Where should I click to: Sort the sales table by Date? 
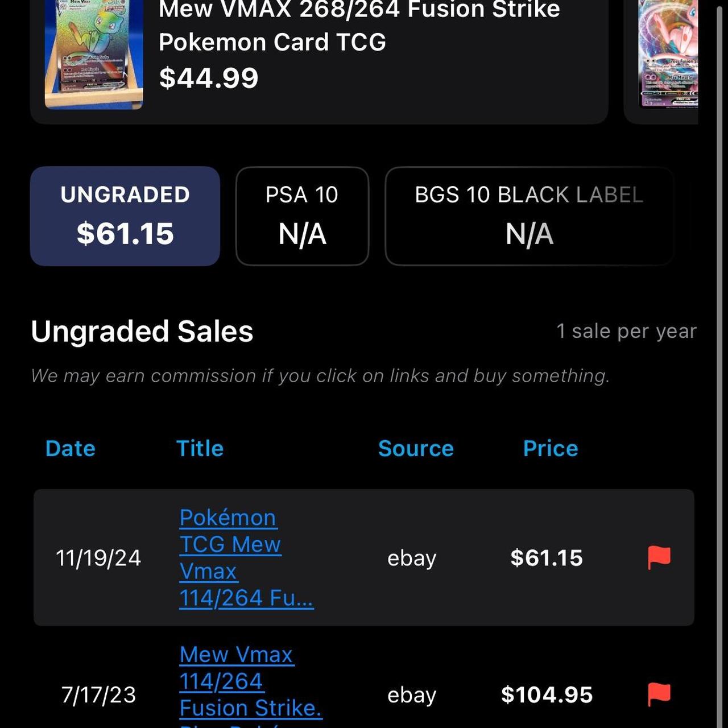tap(70, 449)
